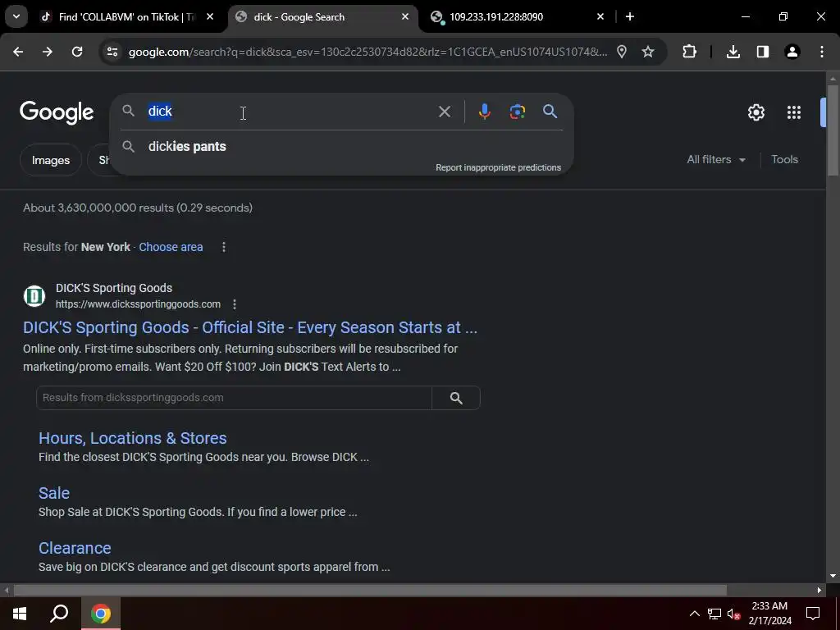840x630 pixels.
Task: Open Chrome three-dot menu
Action: pyautogui.click(x=822, y=52)
